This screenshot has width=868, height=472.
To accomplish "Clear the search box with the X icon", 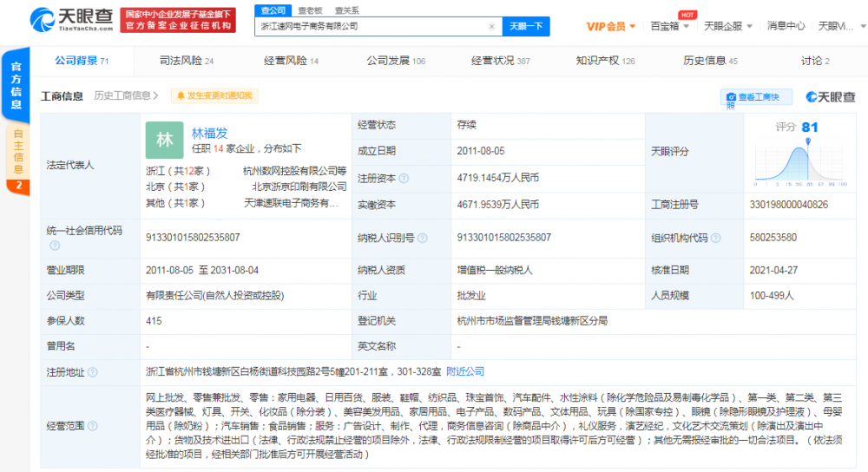I will (491, 27).
